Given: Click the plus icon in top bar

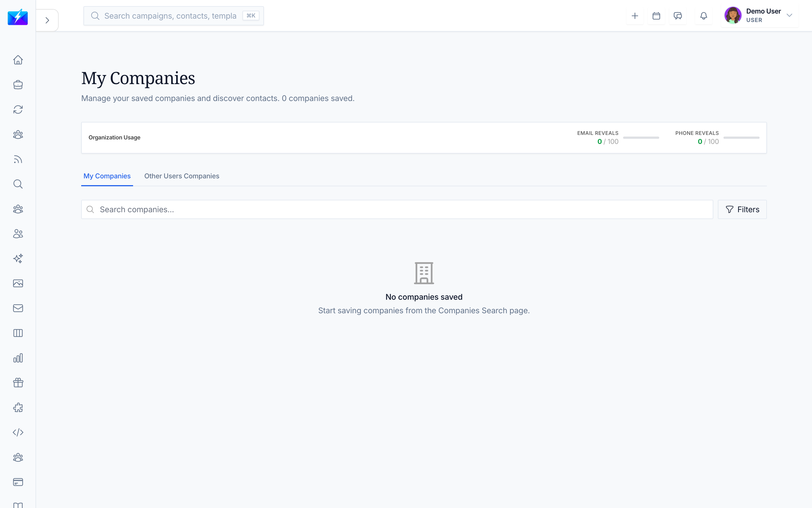Looking at the screenshot, I should [x=635, y=16].
